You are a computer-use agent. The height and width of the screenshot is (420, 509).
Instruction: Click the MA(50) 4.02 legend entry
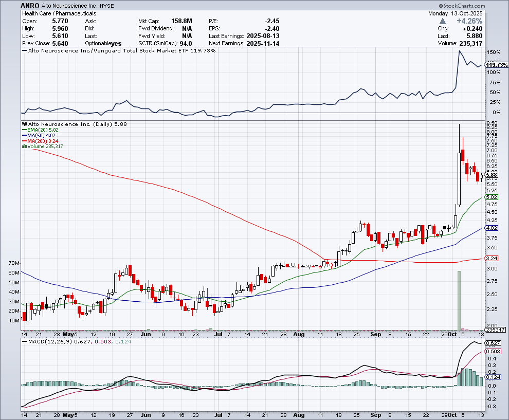(x=39, y=135)
